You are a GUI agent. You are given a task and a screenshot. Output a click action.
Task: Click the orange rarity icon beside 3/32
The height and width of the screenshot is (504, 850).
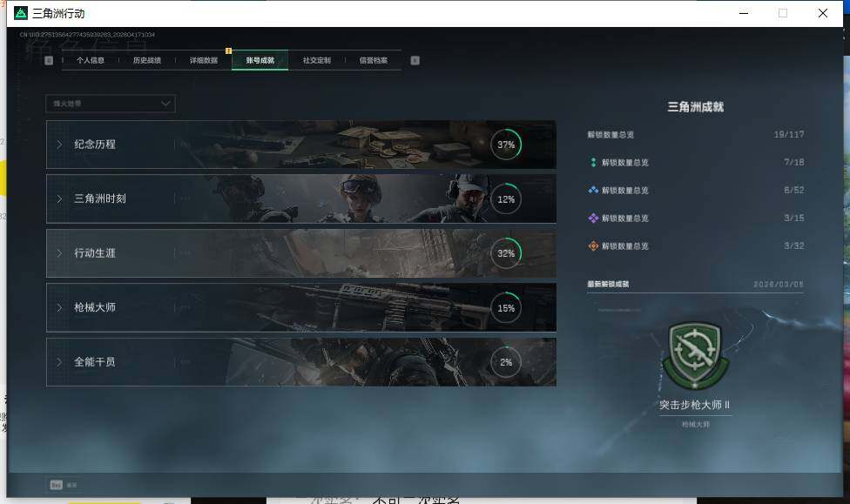click(x=593, y=246)
